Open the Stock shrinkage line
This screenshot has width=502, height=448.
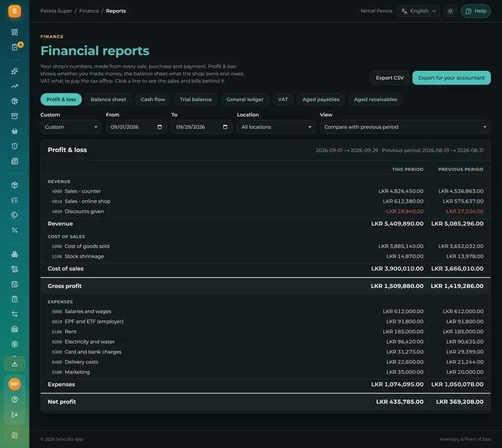(x=265, y=257)
